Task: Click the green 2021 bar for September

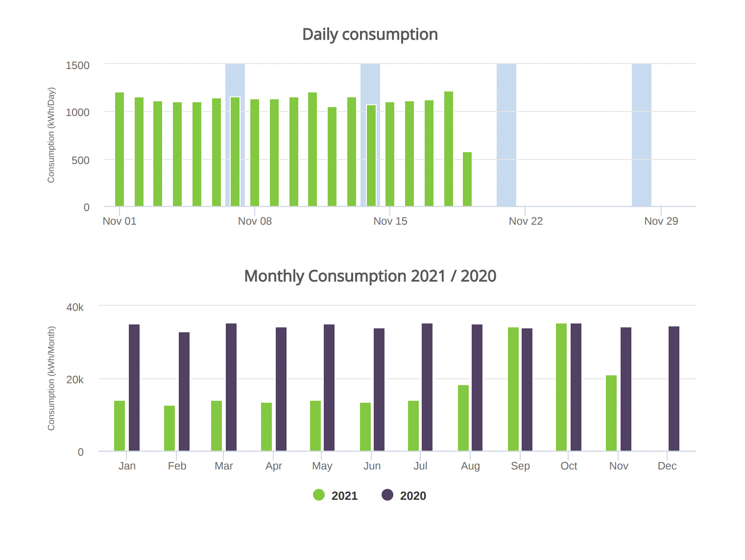Action: 513,389
